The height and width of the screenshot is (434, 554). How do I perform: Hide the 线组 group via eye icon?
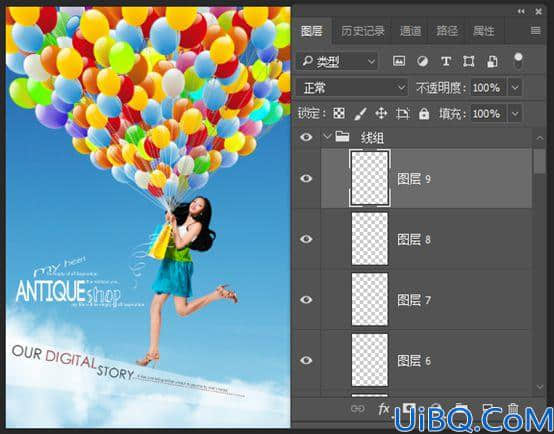(x=306, y=137)
